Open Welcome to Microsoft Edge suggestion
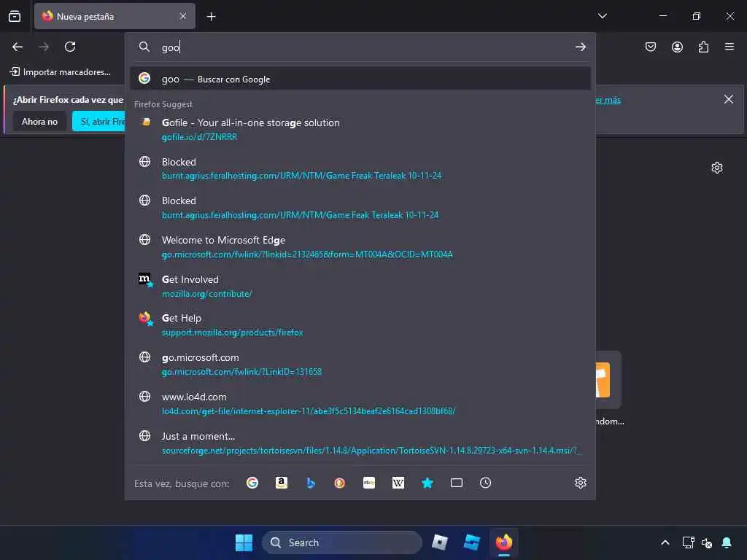747x560 pixels. [360, 247]
